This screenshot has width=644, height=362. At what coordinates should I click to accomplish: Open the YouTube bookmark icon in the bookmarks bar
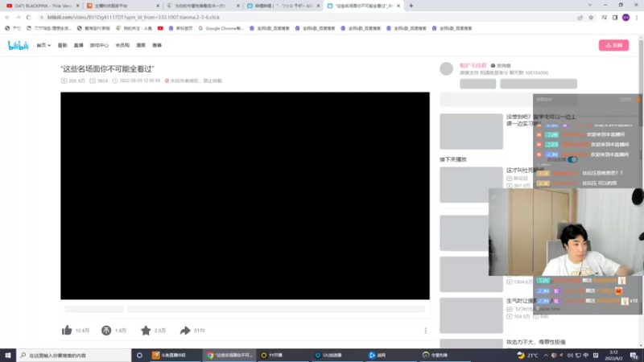click(160, 28)
